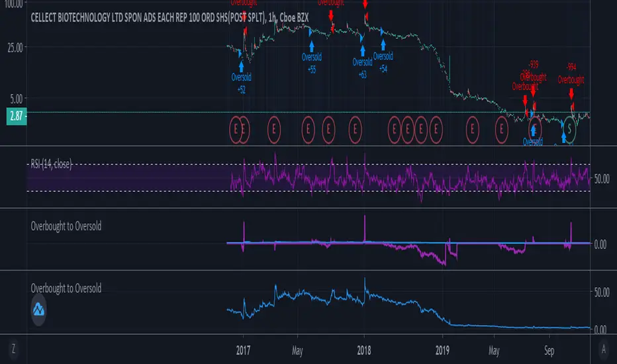Click the 25.00 price axis label
The width and height of the screenshot is (617, 364).
point(15,48)
